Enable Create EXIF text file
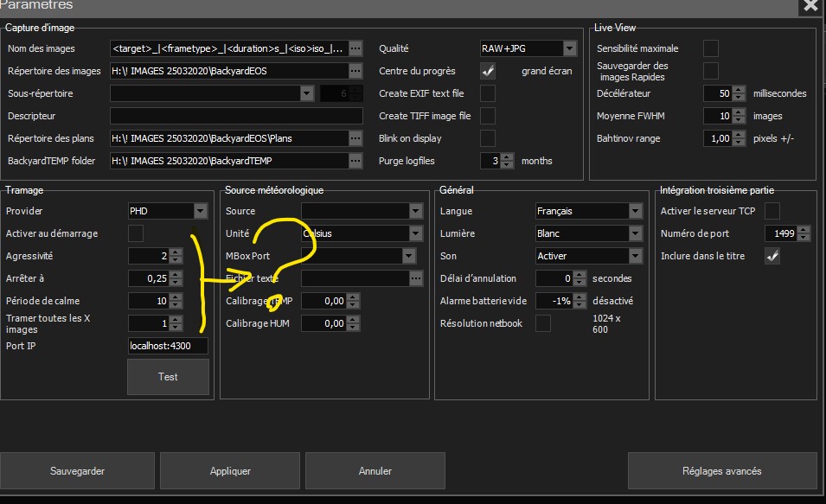This screenshot has height=504, width=826. (x=488, y=93)
